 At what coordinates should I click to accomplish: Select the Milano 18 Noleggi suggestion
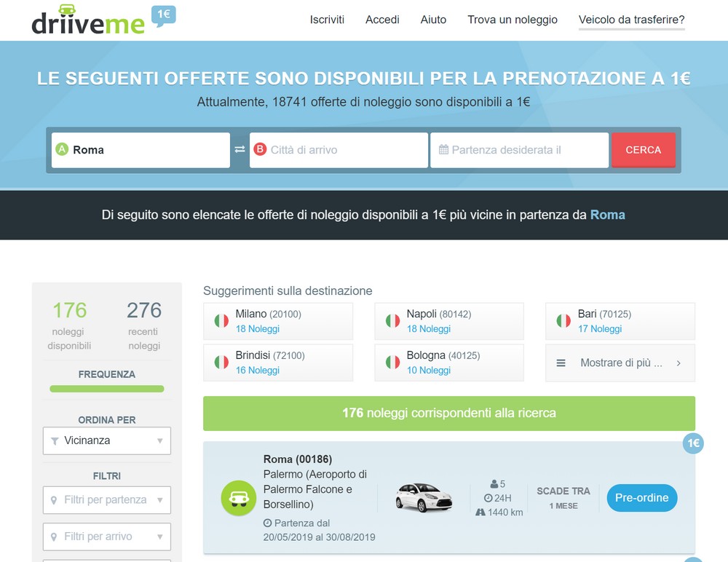(278, 322)
